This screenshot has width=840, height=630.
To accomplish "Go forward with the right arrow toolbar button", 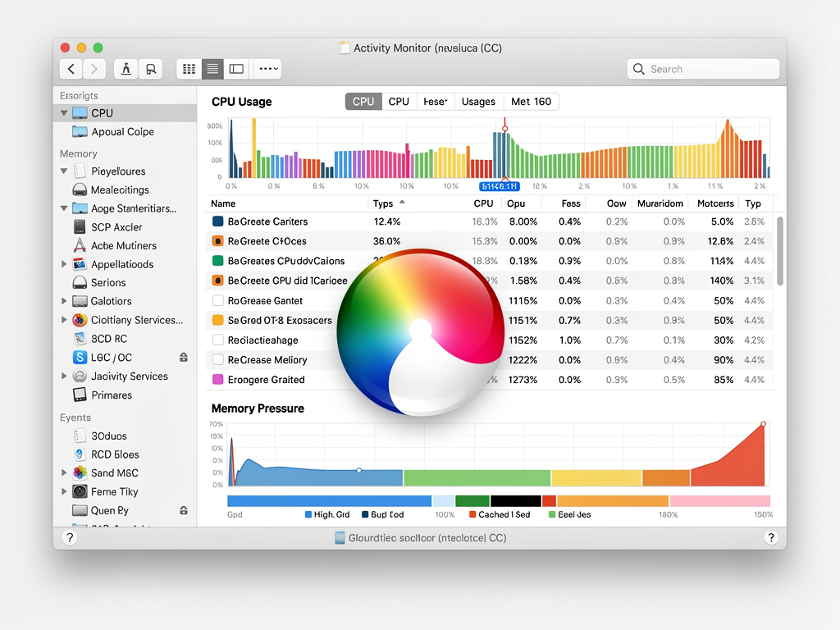I will click(x=94, y=69).
